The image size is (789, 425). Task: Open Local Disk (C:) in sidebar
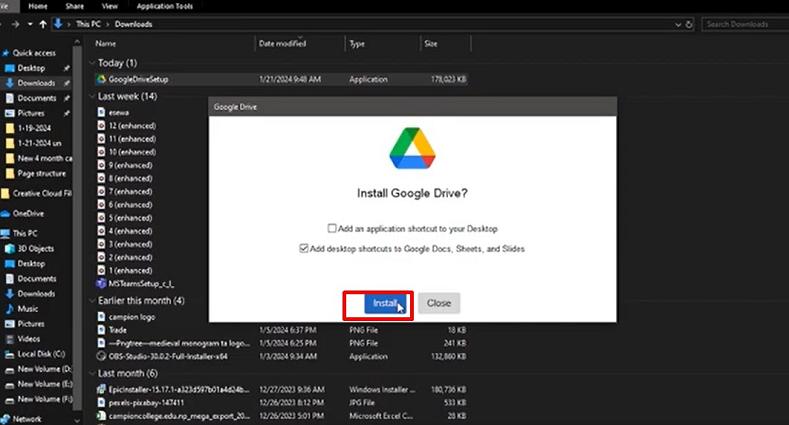[x=41, y=354]
